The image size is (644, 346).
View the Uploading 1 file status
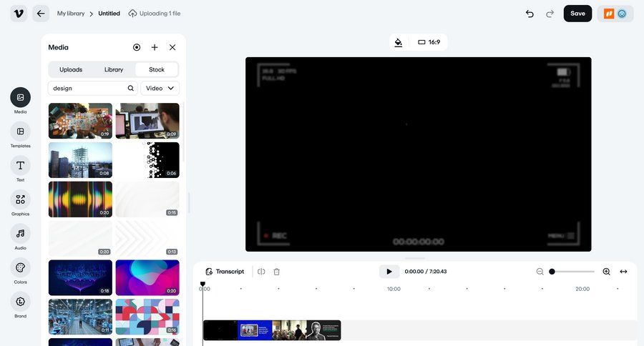(155, 14)
